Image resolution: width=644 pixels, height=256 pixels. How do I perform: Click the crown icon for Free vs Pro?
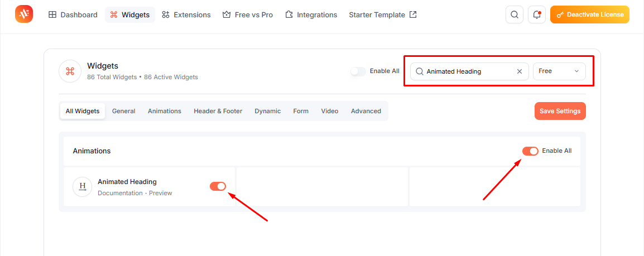(x=227, y=15)
